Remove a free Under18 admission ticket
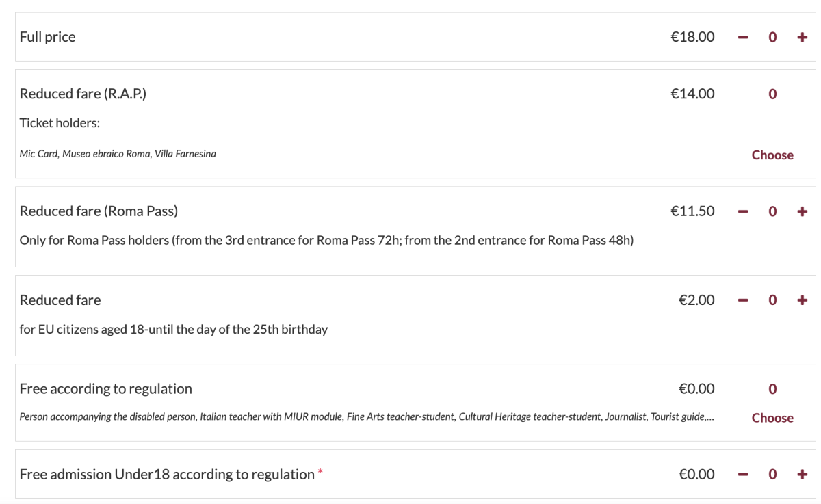 743,475
